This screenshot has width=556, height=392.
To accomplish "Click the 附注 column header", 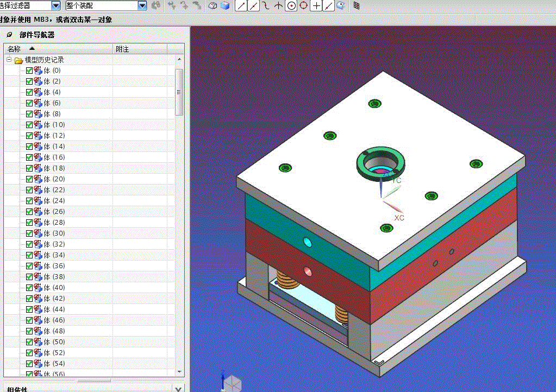I will coord(122,49).
